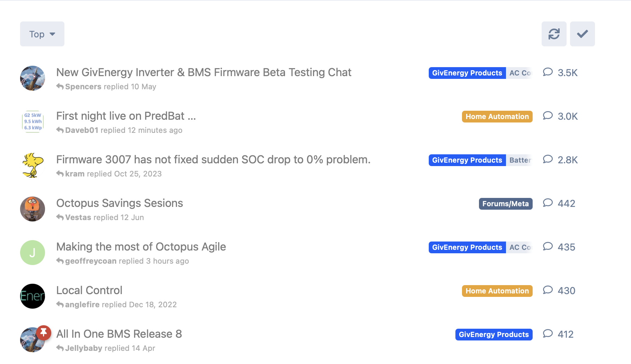Click the pinned icon on All In One thread
The width and height of the screenshot is (631, 364).
pyautogui.click(x=44, y=333)
